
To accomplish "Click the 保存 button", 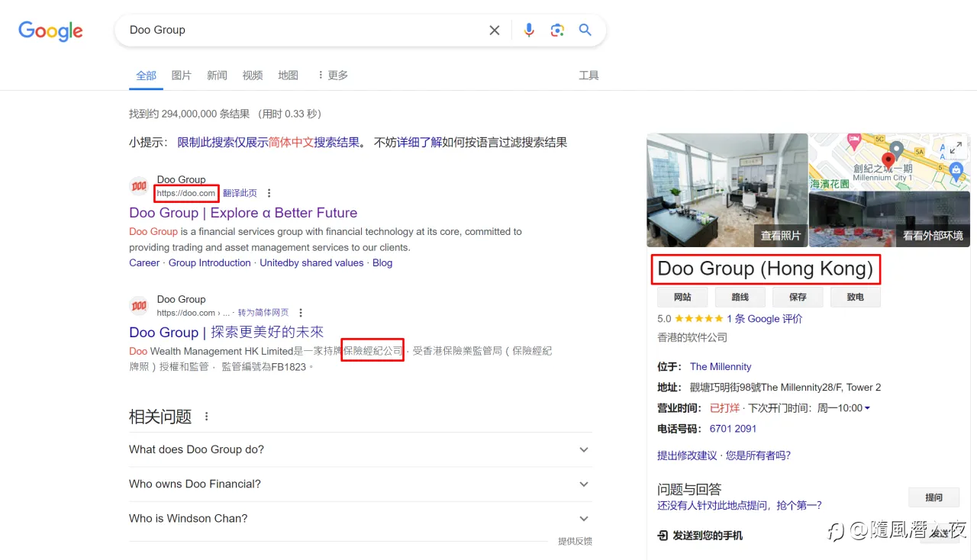I will point(798,297).
